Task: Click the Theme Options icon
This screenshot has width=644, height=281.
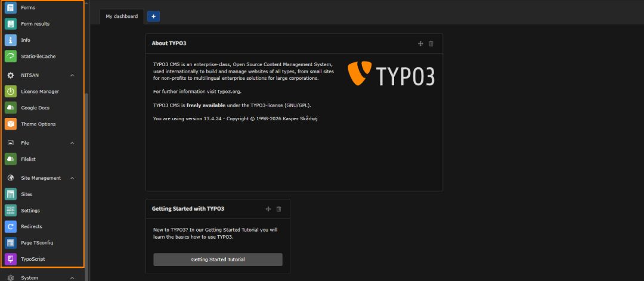Action: 11,124
